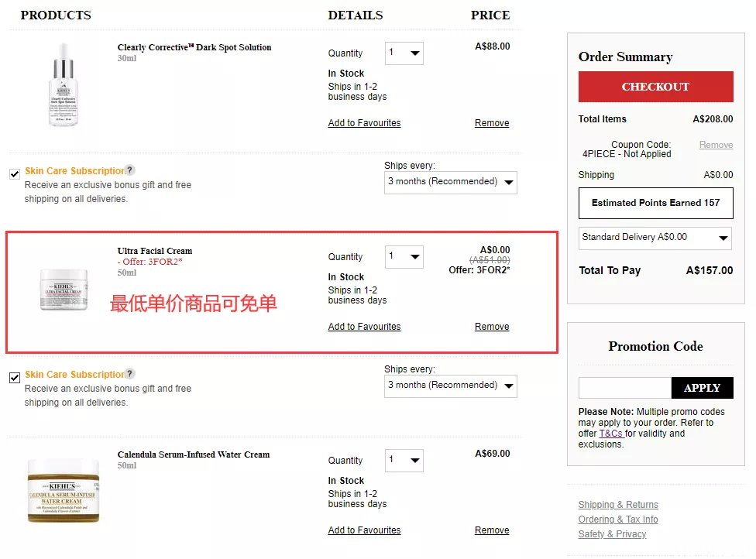Screen dimensions: 756x559
Task: Expand Ships every dropdown under Dark Spot Solution
Action: click(x=450, y=182)
